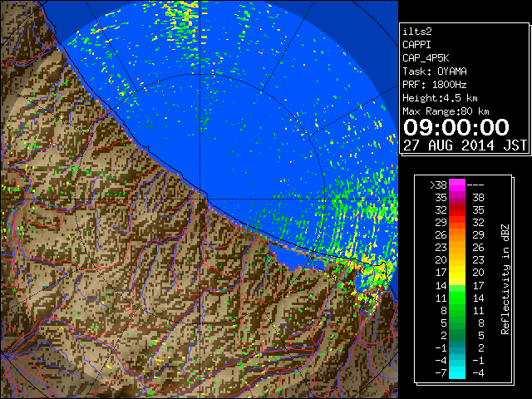Select the 'CAP_4P5K' product name text
Viewport: 532px width, 399px height.
pos(426,58)
